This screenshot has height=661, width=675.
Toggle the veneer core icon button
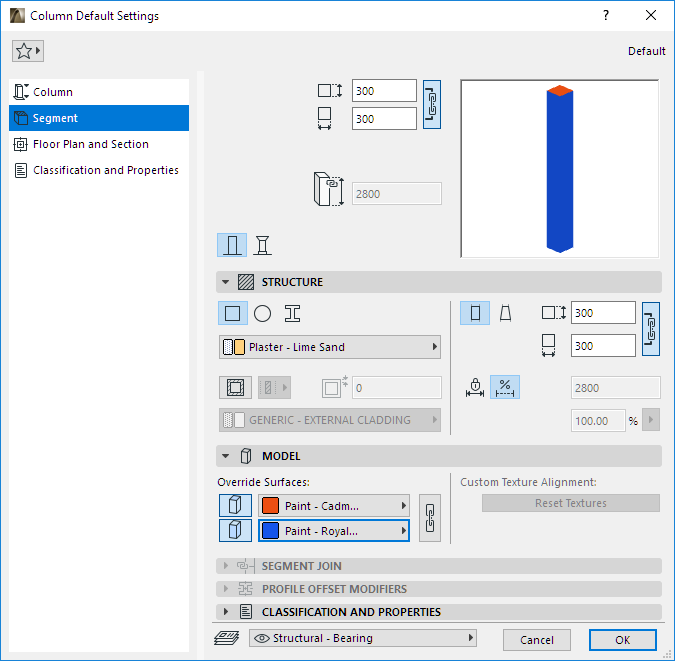[x=235, y=388]
